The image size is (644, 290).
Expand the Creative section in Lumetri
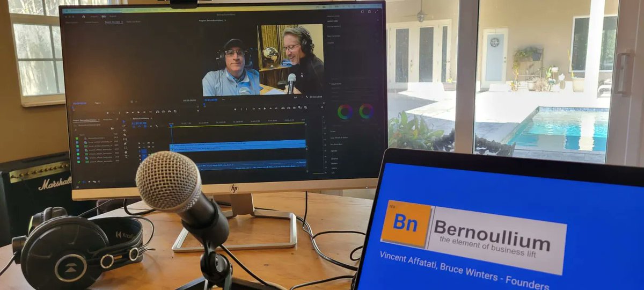(331, 43)
